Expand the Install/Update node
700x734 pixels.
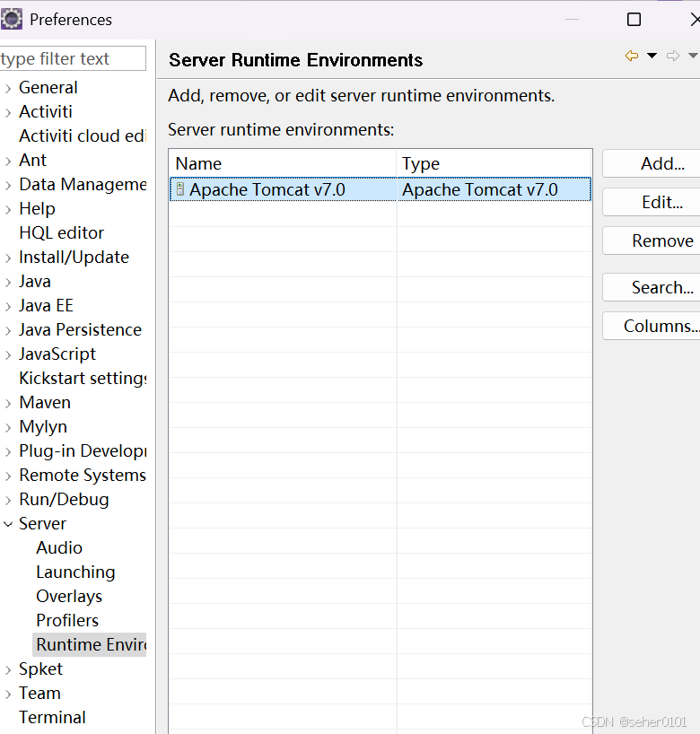click(8, 258)
